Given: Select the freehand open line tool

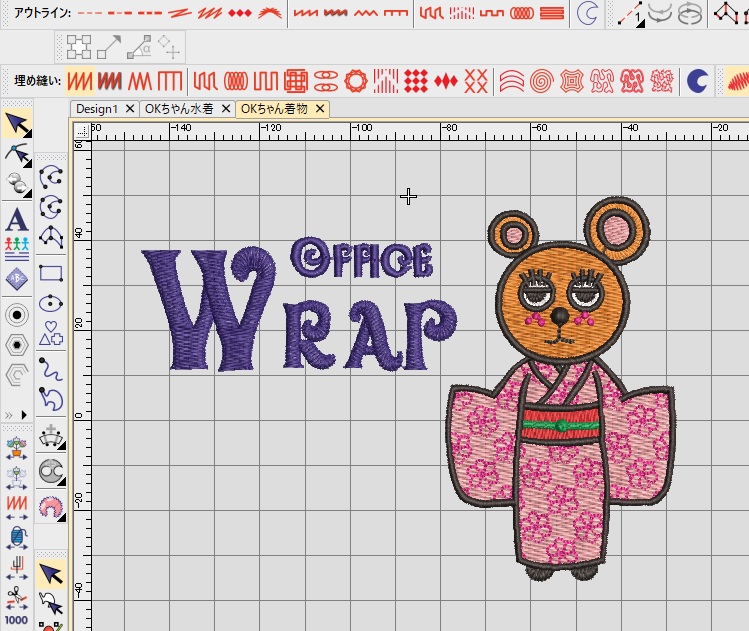Looking at the screenshot, I should click(51, 369).
